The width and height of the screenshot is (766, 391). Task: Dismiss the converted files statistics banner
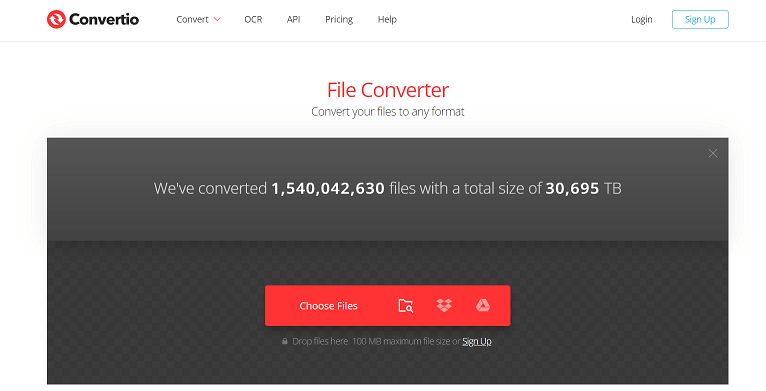(x=713, y=153)
